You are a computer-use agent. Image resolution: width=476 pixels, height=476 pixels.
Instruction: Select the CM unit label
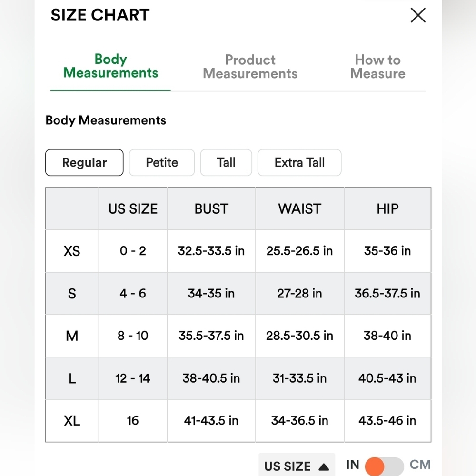(420, 465)
